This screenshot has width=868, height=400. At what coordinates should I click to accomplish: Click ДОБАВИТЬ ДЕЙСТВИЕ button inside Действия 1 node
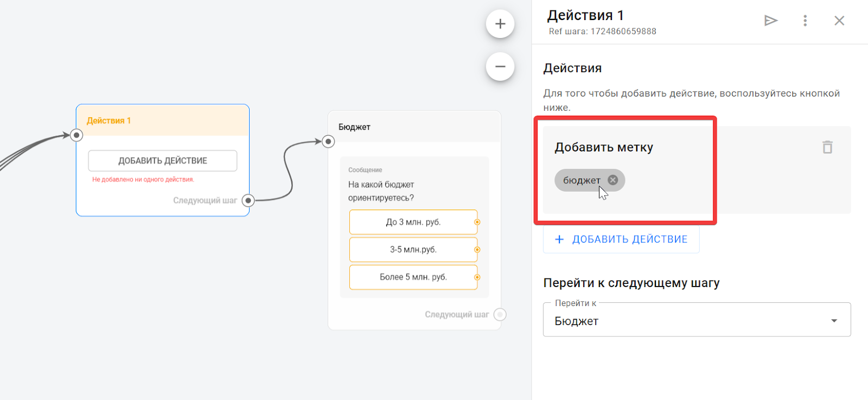(163, 161)
